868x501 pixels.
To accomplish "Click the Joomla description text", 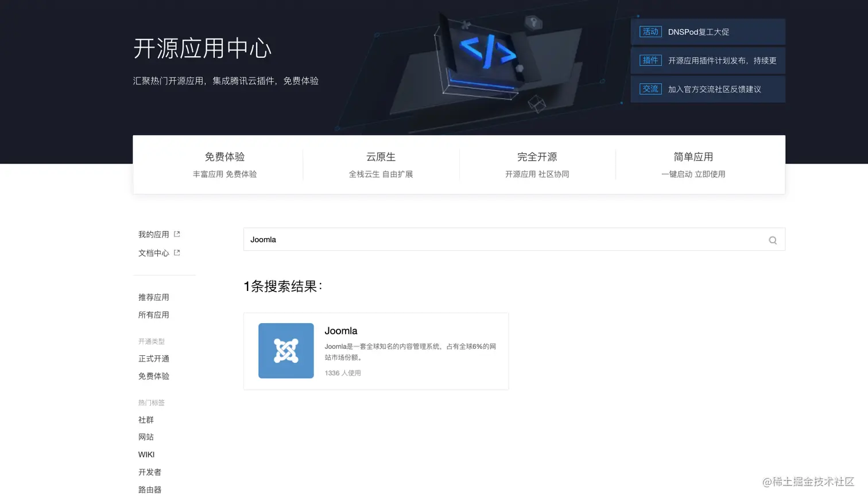I will tap(410, 352).
